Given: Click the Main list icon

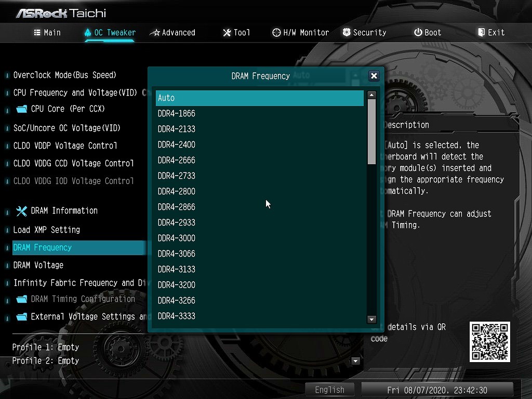Looking at the screenshot, I should point(37,33).
